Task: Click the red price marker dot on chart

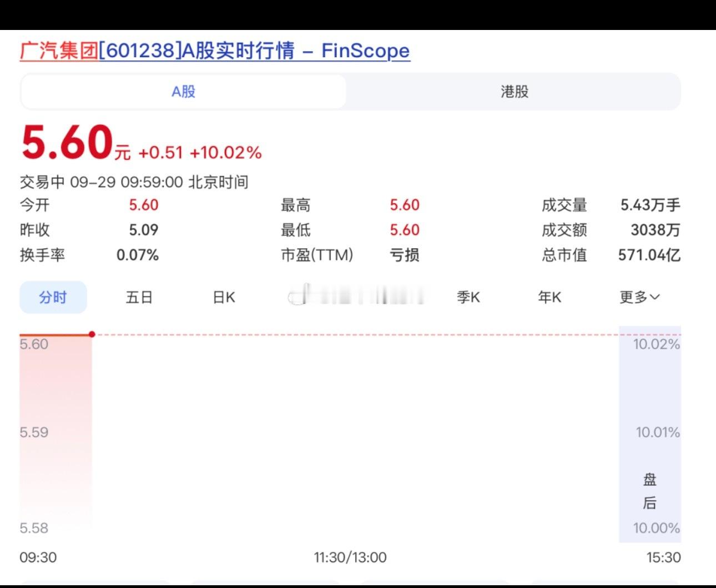Action: pos(92,334)
